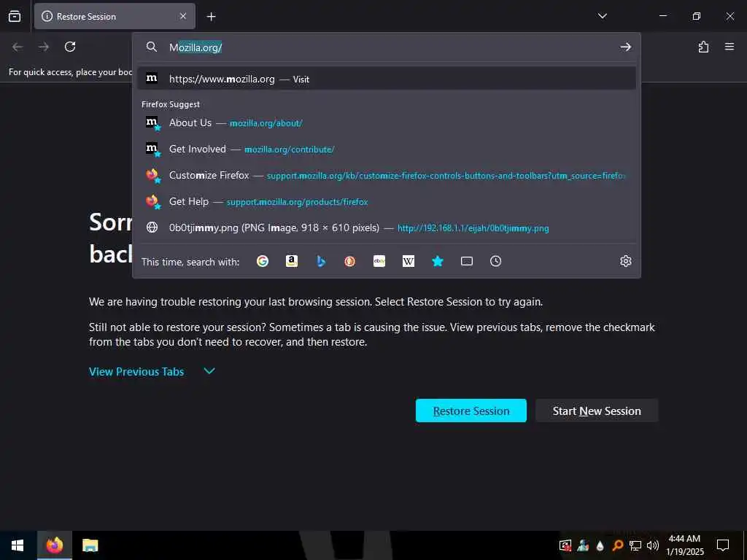Select the Get Help suggestion
The image size is (747, 560).
[387, 201]
